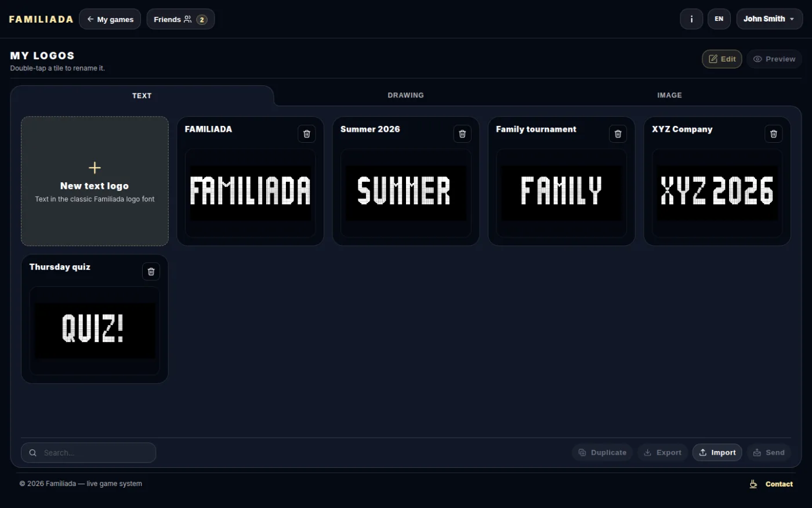Switch to Preview mode
The width and height of the screenshot is (812, 508).
pos(774,59)
